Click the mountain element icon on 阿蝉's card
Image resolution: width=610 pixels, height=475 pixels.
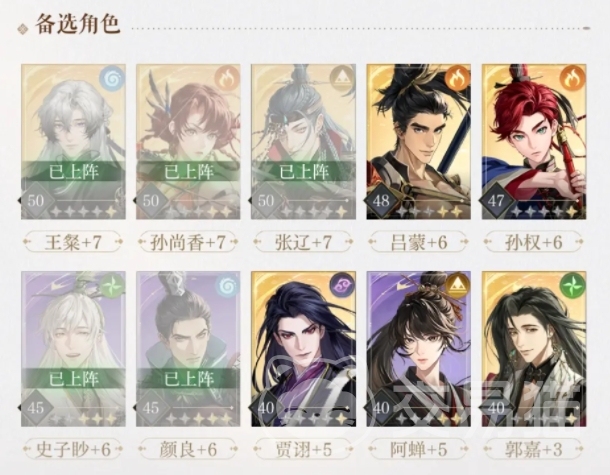pos(458,286)
